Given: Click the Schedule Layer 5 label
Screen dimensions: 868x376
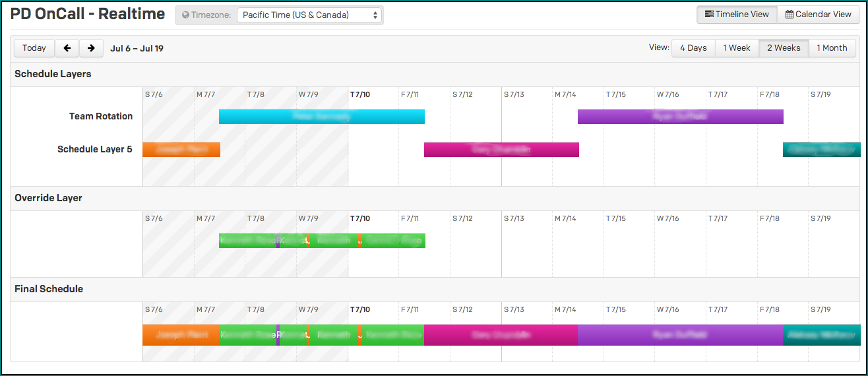Looking at the screenshot, I should click(x=94, y=150).
